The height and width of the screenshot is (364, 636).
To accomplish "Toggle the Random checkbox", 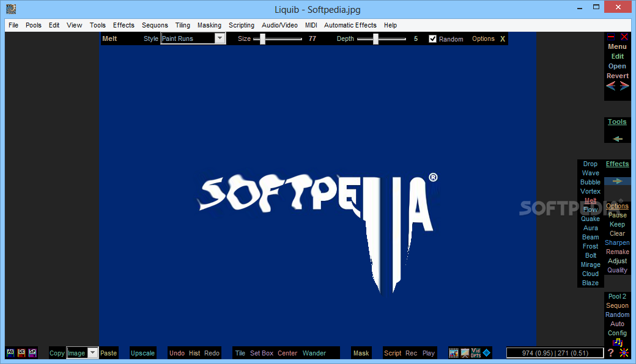I will point(433,39).
